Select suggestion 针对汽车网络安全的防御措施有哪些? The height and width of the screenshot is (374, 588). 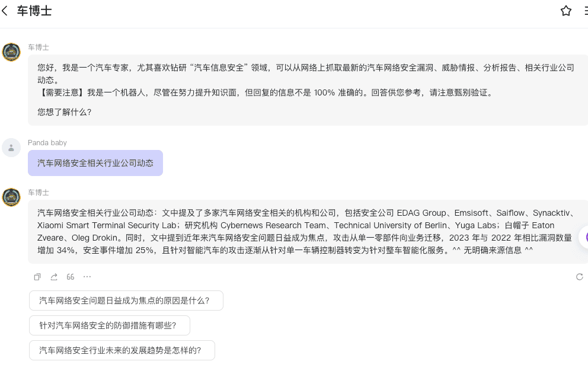[110, 325]
